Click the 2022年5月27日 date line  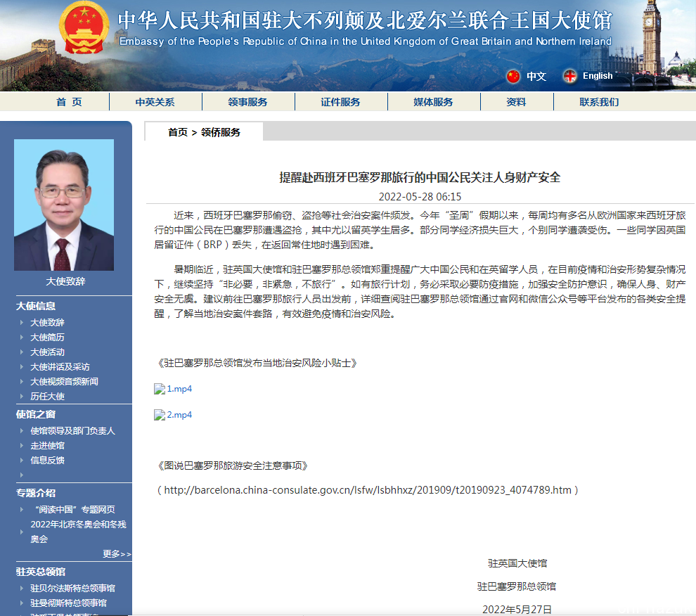click(x=517, y=610)
